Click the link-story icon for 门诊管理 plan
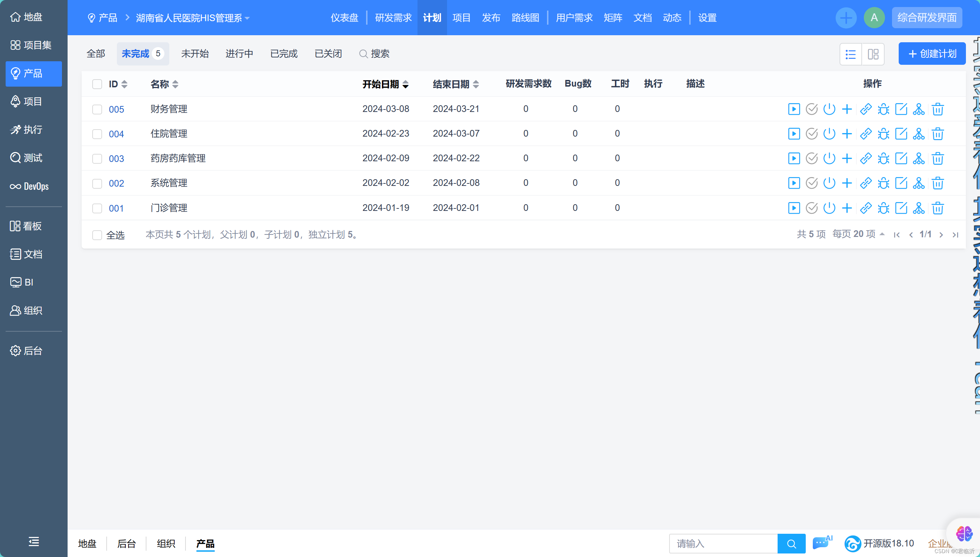 point(865,208)
